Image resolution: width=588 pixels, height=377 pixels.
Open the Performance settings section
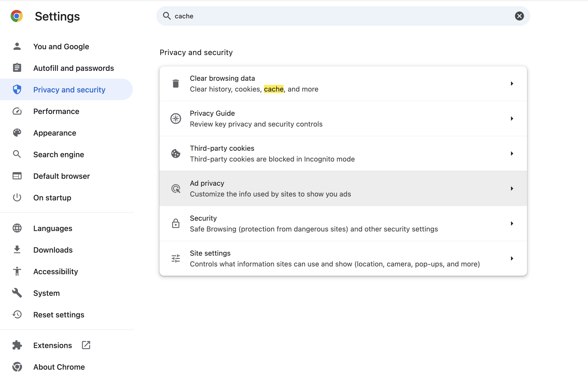pos(56,111)
